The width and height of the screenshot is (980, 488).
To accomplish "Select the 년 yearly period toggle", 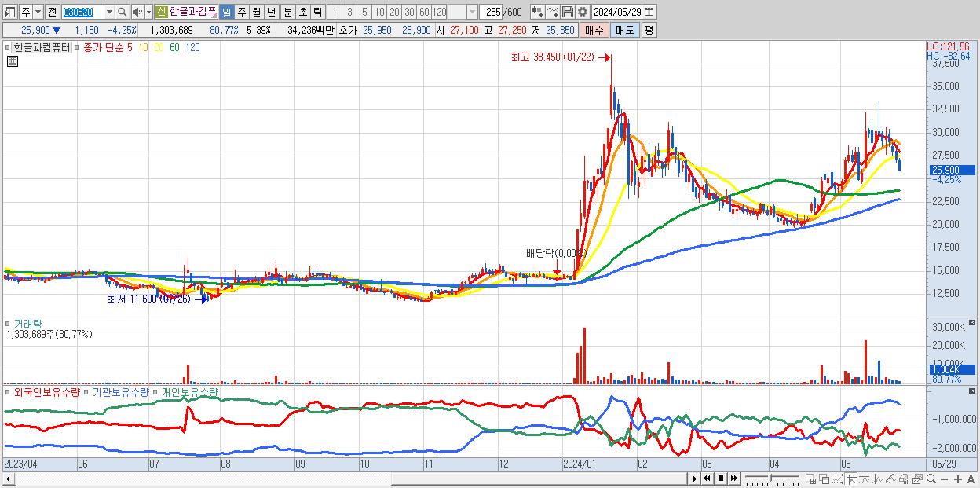I will tap(271, 12).
